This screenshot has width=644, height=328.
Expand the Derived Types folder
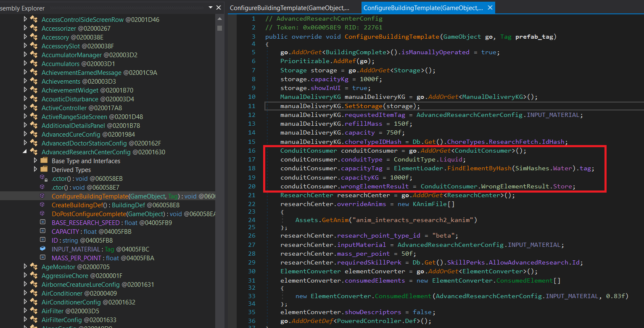click(x=35, y=170)
